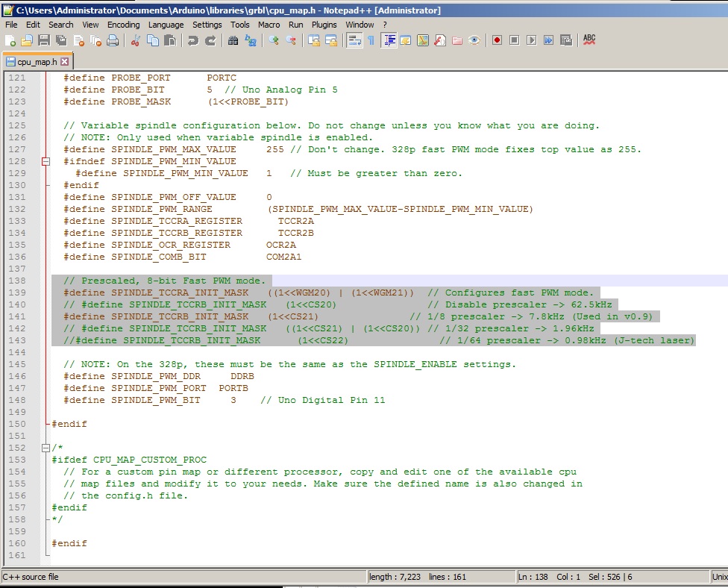Click the "Ln : 138" status bar field
Image resolution: width=728 pixels, height=588 pixels.
[533, 577]
